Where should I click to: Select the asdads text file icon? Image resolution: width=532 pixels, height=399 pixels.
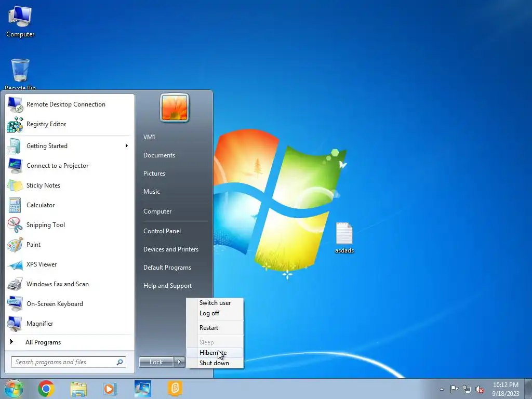point(344,238)
